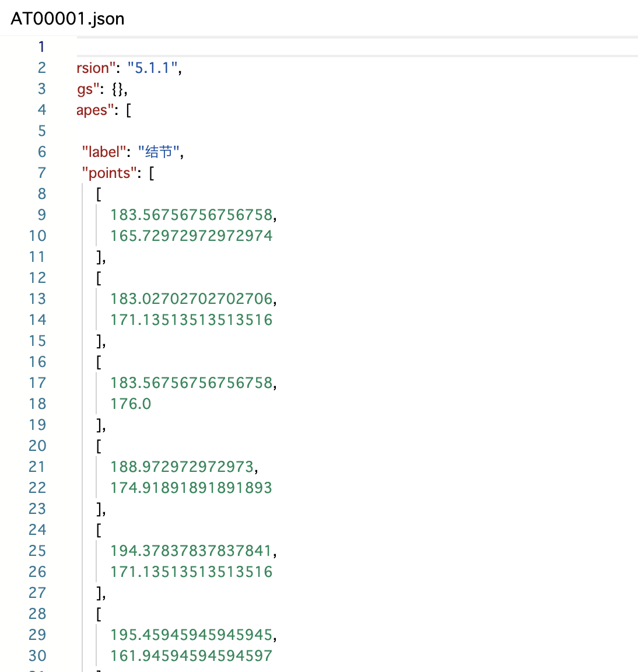Click value 161.94594594594597 on line 30
Screen dimensions: 638x672
pos(191,656)
